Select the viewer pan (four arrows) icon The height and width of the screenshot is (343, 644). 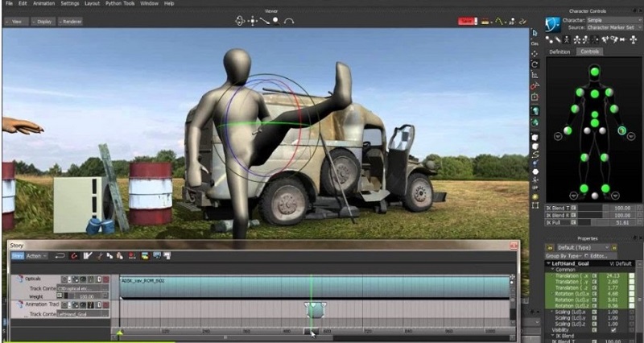[253, 21]
